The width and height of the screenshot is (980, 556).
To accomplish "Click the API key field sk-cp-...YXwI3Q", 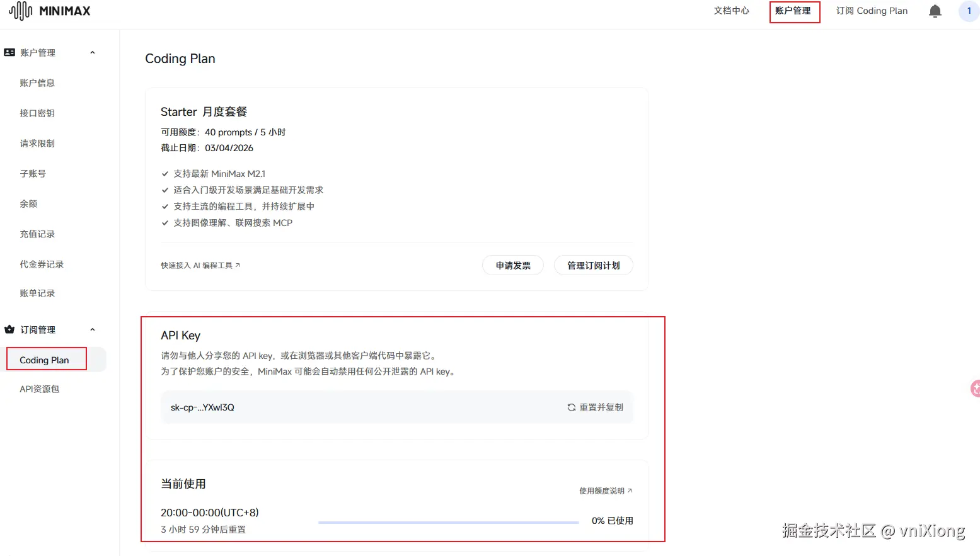I will point(397,407).
